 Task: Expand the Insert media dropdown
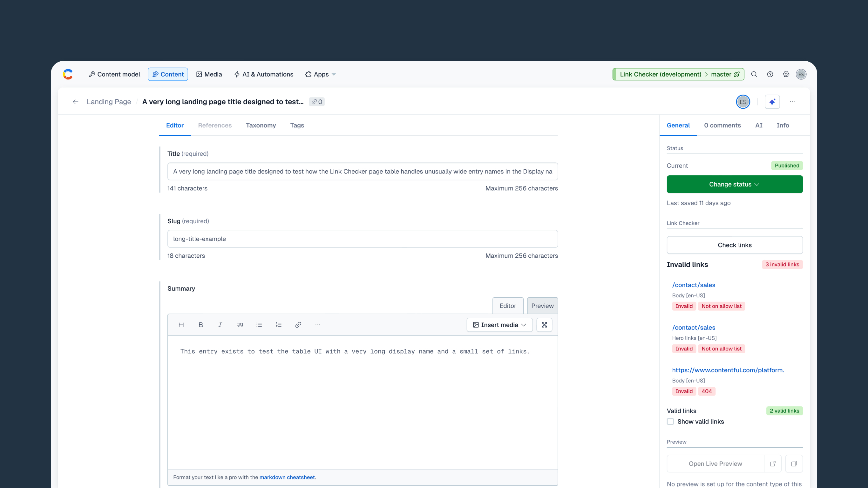(x=499, y=325)
